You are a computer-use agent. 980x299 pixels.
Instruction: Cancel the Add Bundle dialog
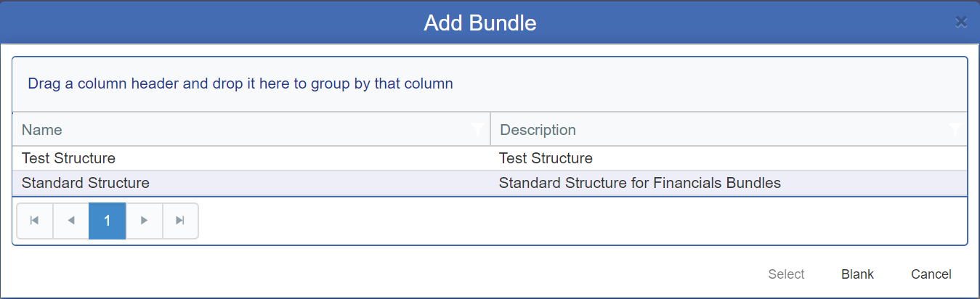pyautogui.click(x=931, y=274)
